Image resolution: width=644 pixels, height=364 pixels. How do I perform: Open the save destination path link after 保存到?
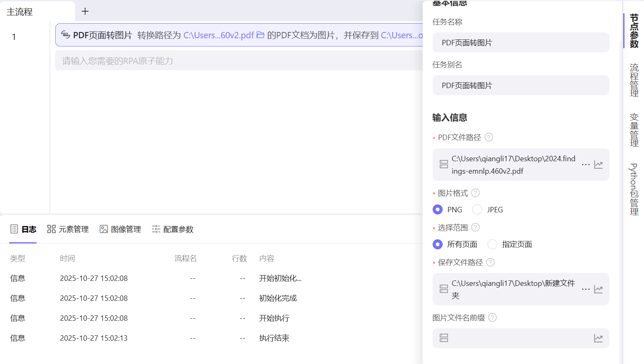tap(402, 35)
